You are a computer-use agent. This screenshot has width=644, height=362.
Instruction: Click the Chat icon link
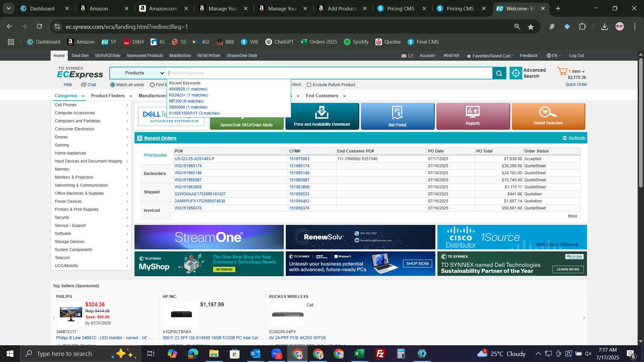click(x=89, y=85)
